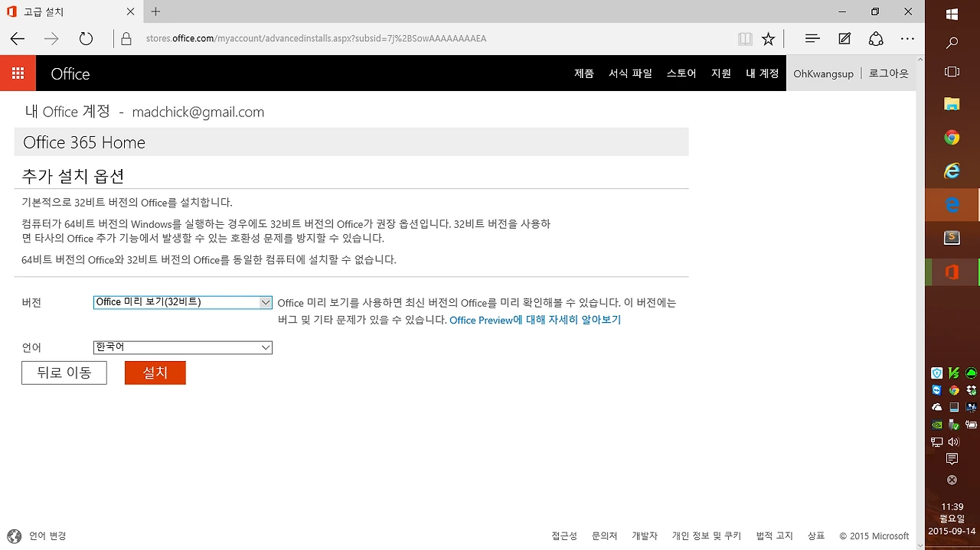Screen dimensions: 980x550
Task: Click the network tray icon
Action: (937, 442)
